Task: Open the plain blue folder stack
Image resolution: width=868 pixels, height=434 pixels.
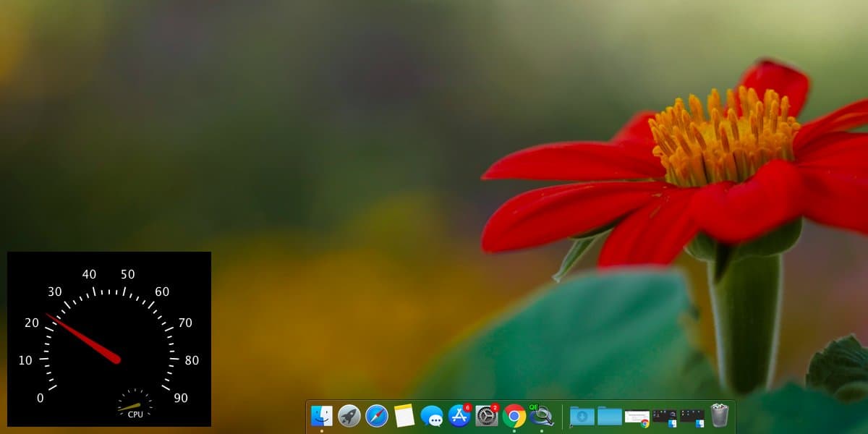Action: pyautogui.click(x=610, y=416)
